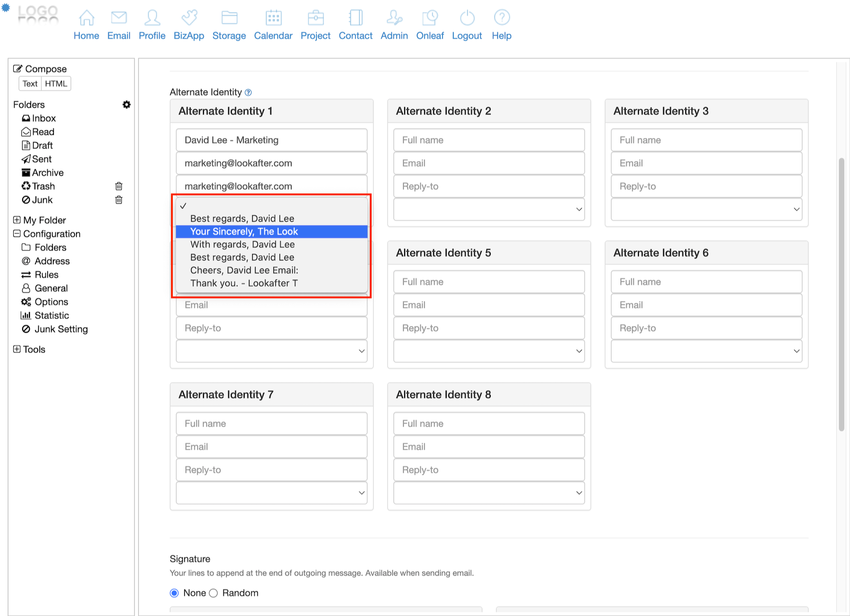This screenshot has height=616, width=850.
Task: Select the Random signature radio button
Action: pos(213,593)
